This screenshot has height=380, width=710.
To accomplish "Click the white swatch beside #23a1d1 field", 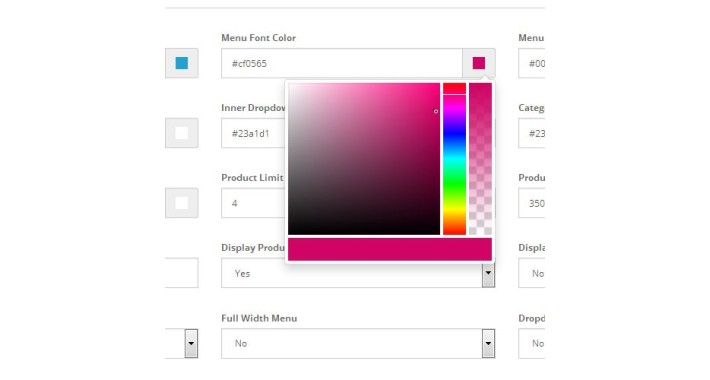I will click(x=182, y=133).
